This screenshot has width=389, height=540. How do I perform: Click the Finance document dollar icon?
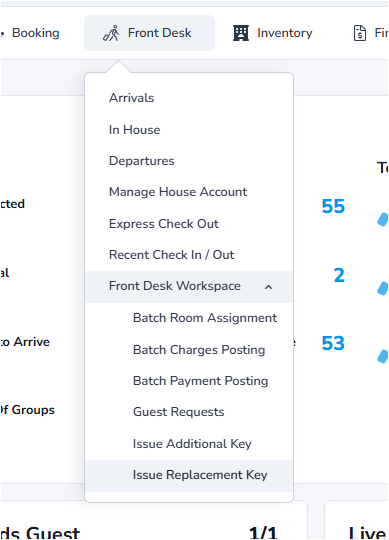click(x=360, y=33)
